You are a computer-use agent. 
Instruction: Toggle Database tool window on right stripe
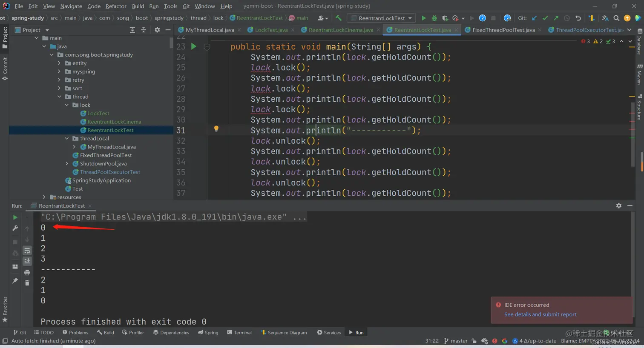[x=639, y=41]
